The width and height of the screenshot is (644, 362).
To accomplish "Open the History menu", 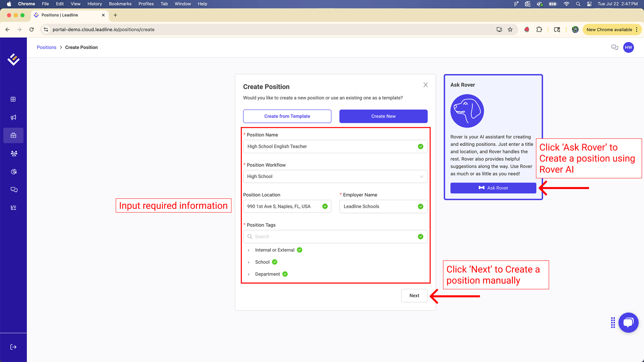I will (x=95, y=4).
